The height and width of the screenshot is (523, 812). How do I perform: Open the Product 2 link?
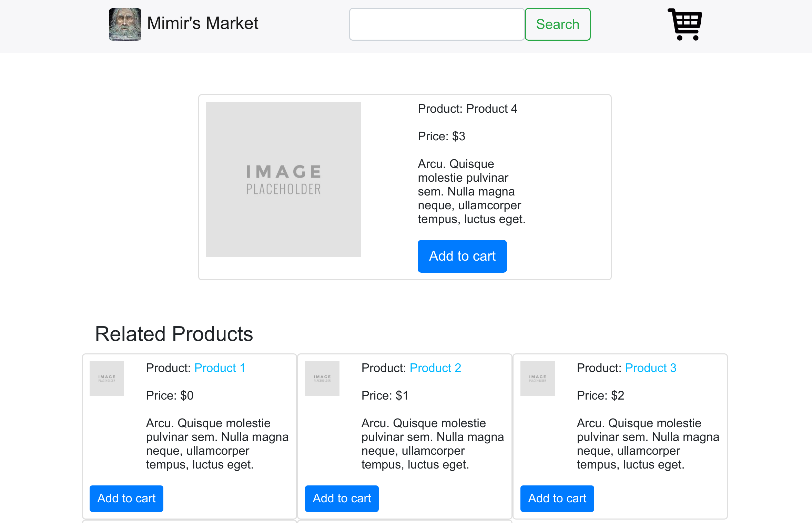[435, 368]
